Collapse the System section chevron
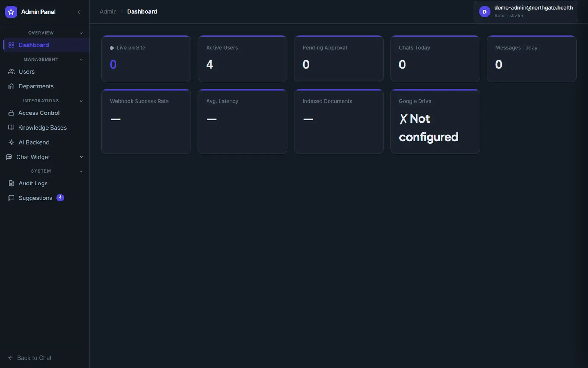The width and height of the screenshot is (588, 368). coord(81,171)
